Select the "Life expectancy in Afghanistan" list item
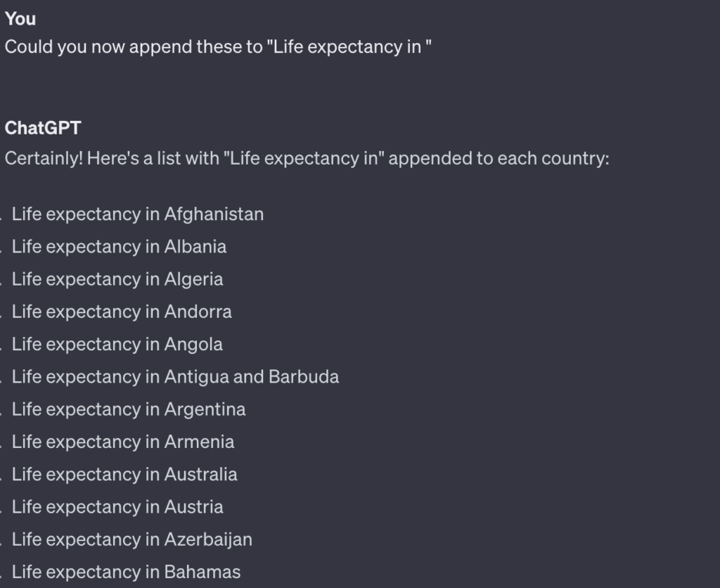The image size is (720, 588). pyautogui.click(x=138, y=215)
